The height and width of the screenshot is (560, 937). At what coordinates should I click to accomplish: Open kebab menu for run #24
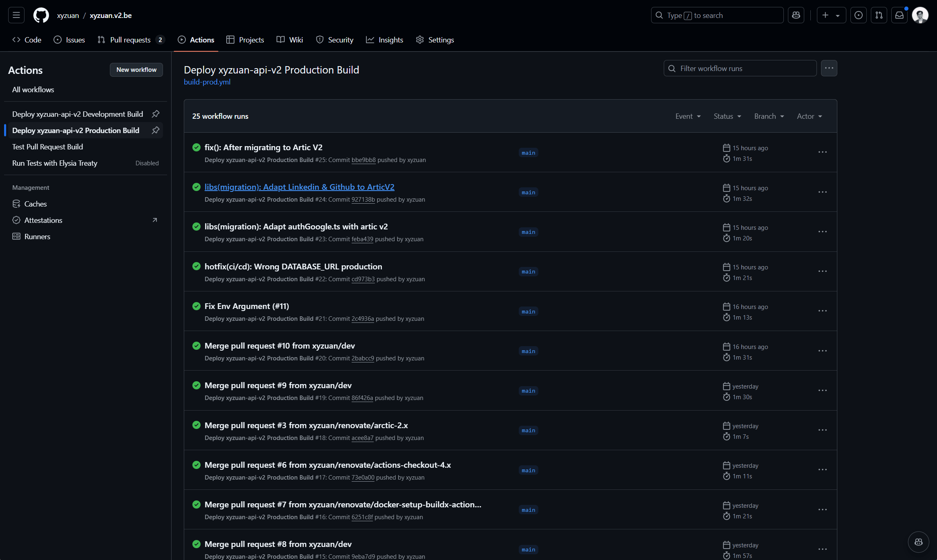click(822, 192)
